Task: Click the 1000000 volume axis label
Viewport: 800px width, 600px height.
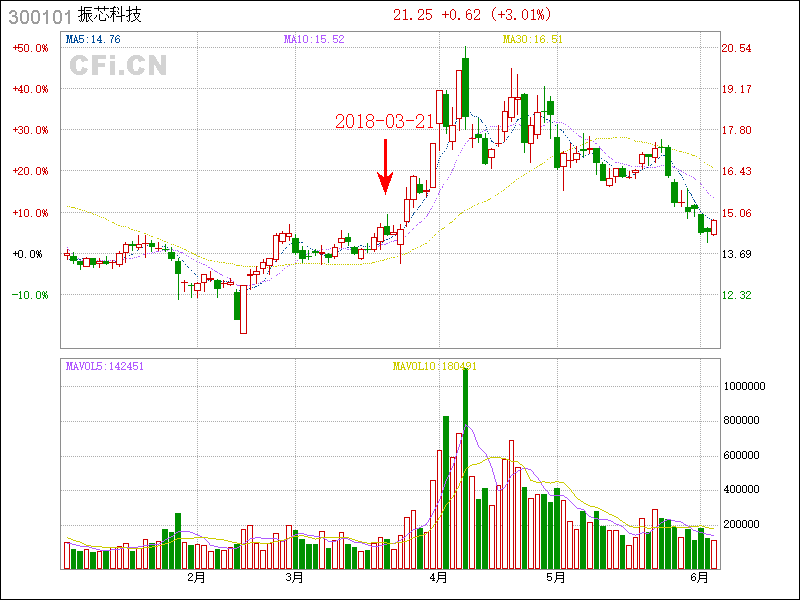Action: 745,386
